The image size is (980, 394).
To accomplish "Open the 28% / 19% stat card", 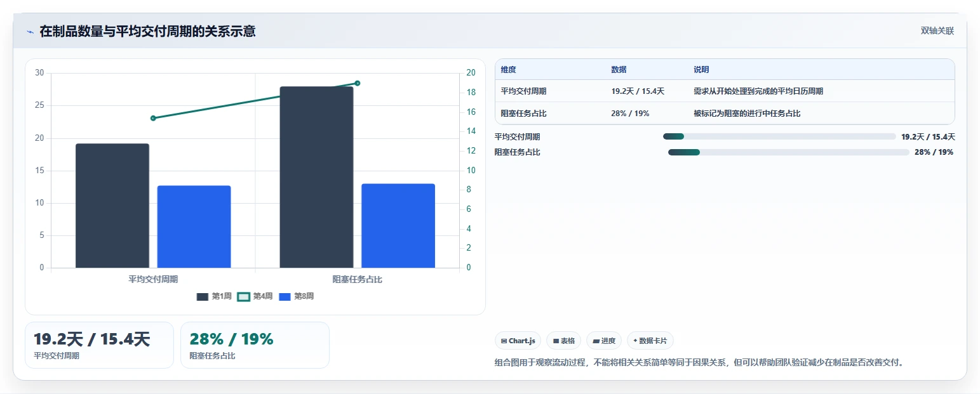I will click(255, 345).
